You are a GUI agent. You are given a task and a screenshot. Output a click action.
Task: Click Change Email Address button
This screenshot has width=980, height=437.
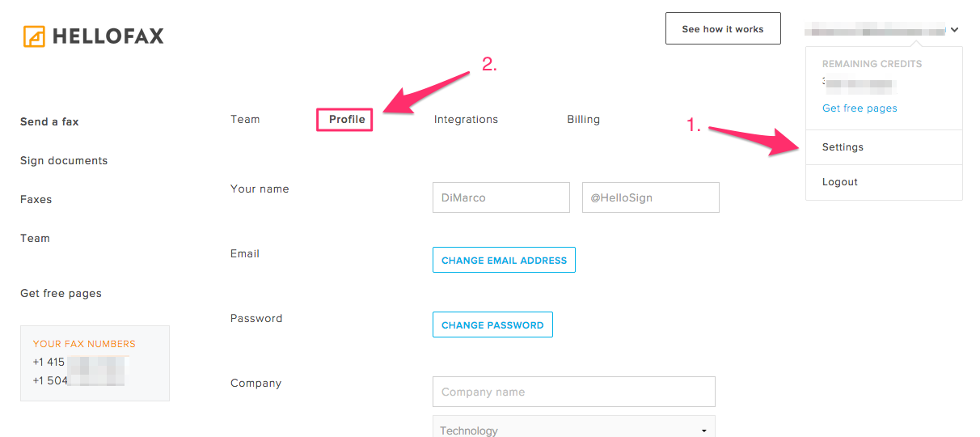504,260
